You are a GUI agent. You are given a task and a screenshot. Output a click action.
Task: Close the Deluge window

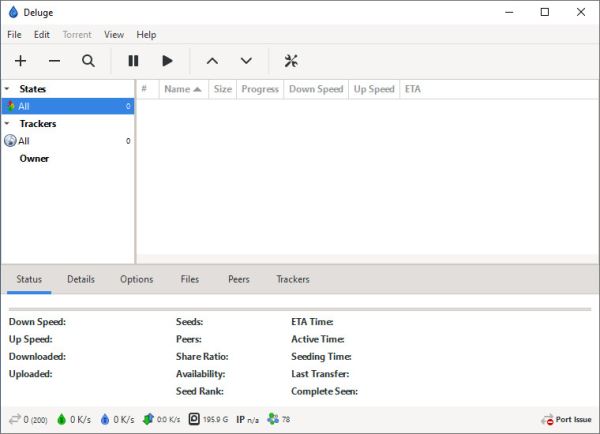[x=581, y=12]
